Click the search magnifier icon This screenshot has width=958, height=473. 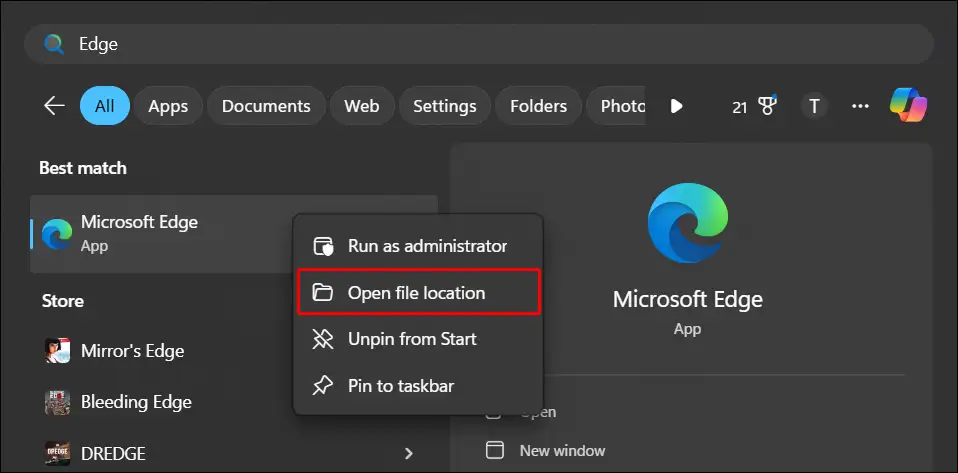[54, 44]
